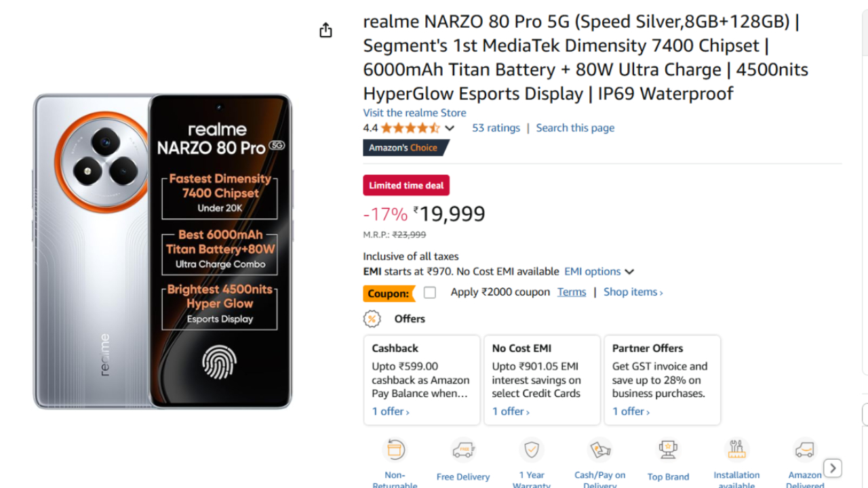This screenshot has width=868, height=488.
Task: Click the Amazon Delivered icon
Action: (805, 450)
